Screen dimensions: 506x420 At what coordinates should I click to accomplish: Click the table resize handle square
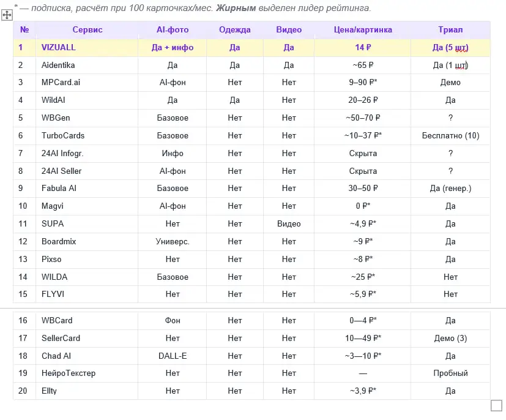click(x=496, y=405)
